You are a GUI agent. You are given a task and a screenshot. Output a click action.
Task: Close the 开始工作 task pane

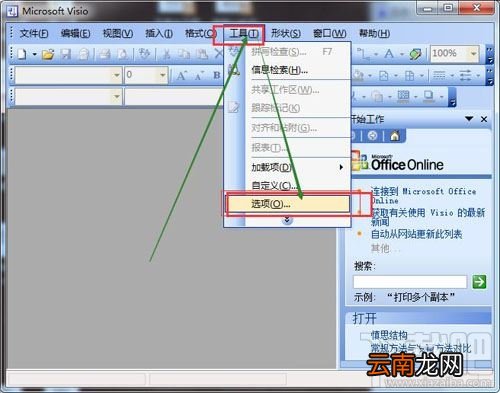tap(484, 119)
